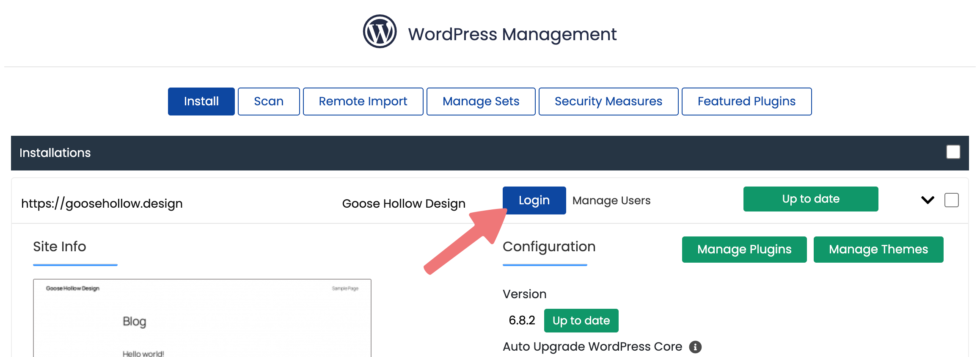
Task: Click the https://goosehollow.design URL
Action: tap(102, 203)
